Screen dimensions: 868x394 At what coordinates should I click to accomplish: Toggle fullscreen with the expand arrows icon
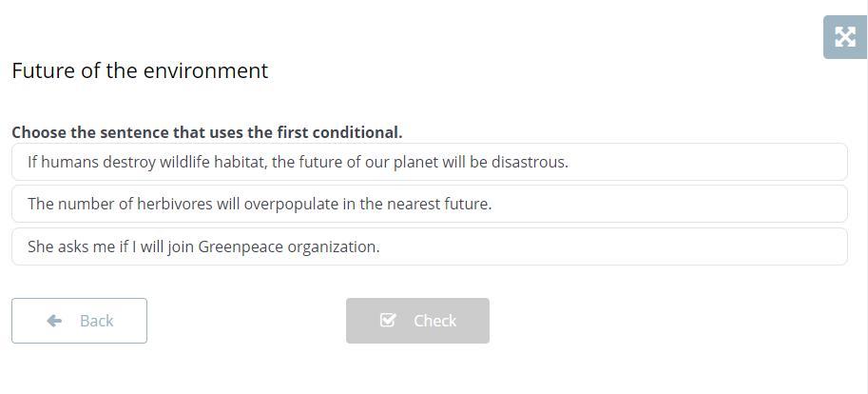pyautogui.click(x=844, y=37)
